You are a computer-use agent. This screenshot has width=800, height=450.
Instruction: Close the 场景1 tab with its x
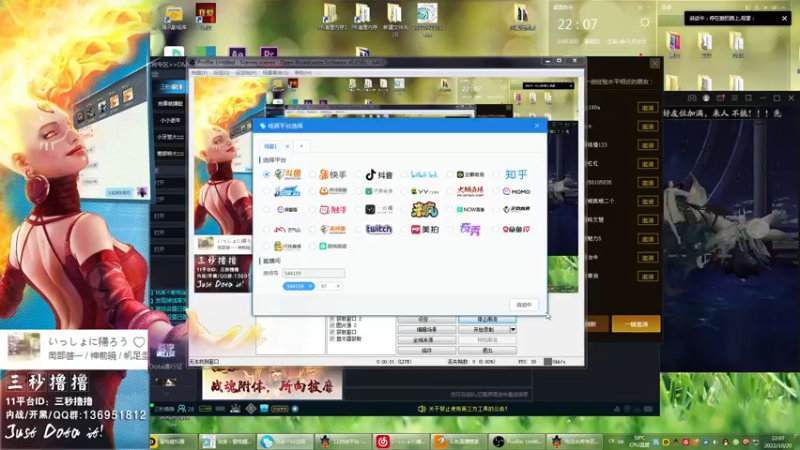pos(287,146)
